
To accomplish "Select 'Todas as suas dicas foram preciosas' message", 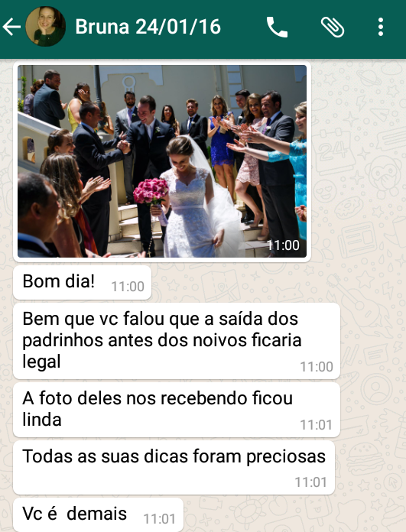I will tap(174, 468).
